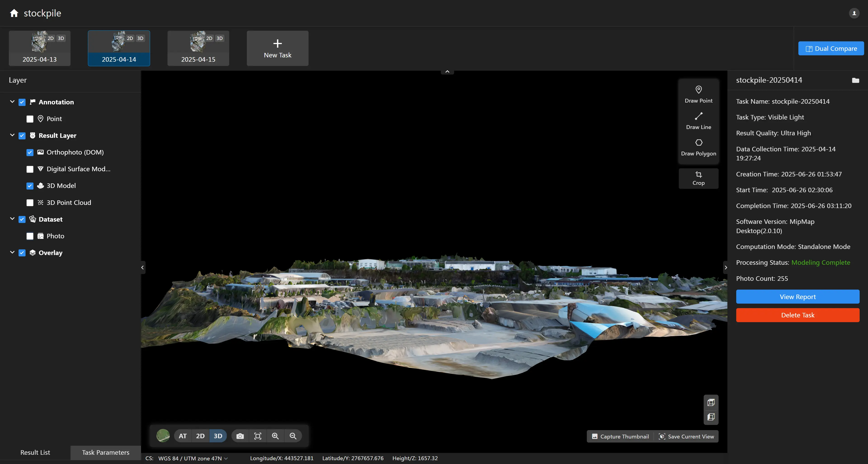Open Dual Compare mode
Viewport: 868px width, 464px height.
point(831,49)
